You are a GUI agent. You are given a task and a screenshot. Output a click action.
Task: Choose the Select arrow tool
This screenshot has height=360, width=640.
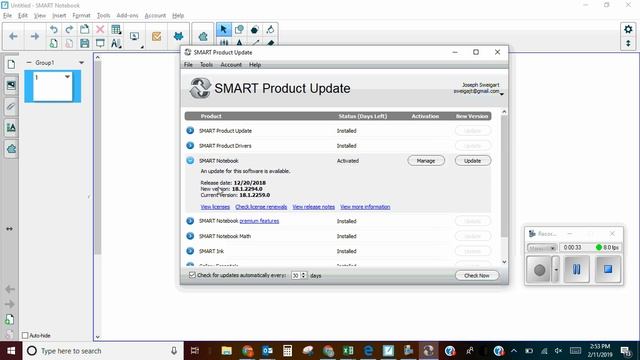point(224,29)
